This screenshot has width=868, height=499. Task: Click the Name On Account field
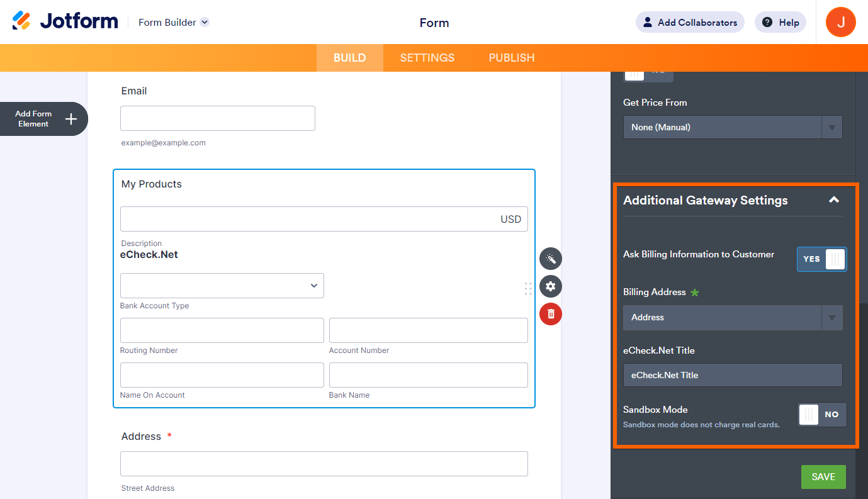tap(222, 375)
